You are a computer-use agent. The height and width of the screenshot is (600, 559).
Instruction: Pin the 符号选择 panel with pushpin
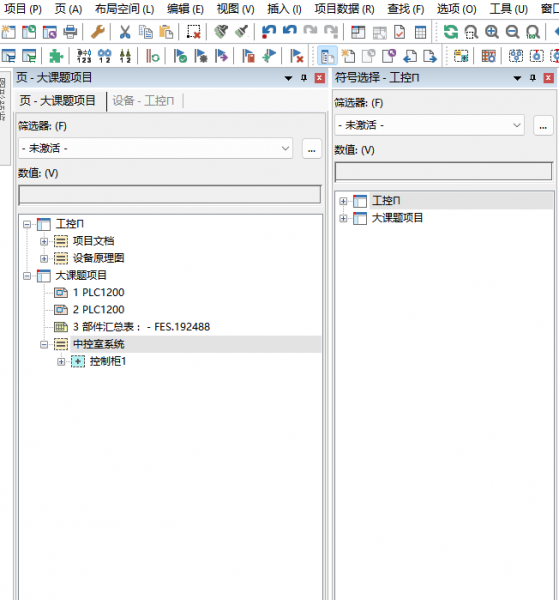coord(533,78)
